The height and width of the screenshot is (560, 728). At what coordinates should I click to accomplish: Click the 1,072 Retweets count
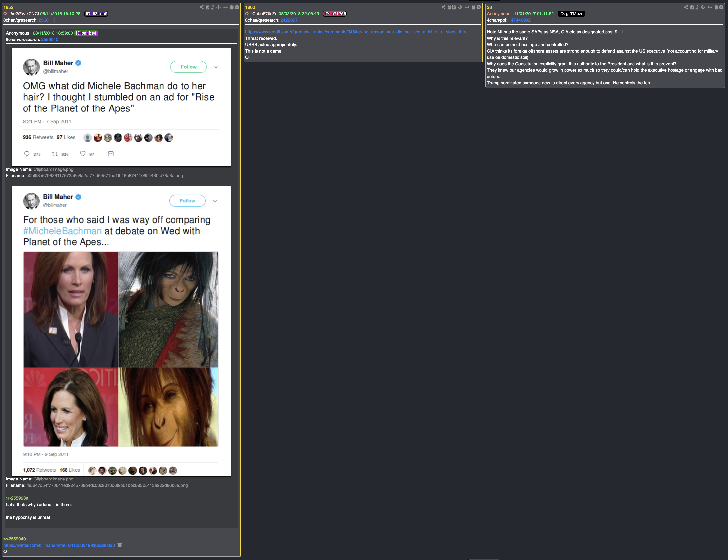click(39, 470)
